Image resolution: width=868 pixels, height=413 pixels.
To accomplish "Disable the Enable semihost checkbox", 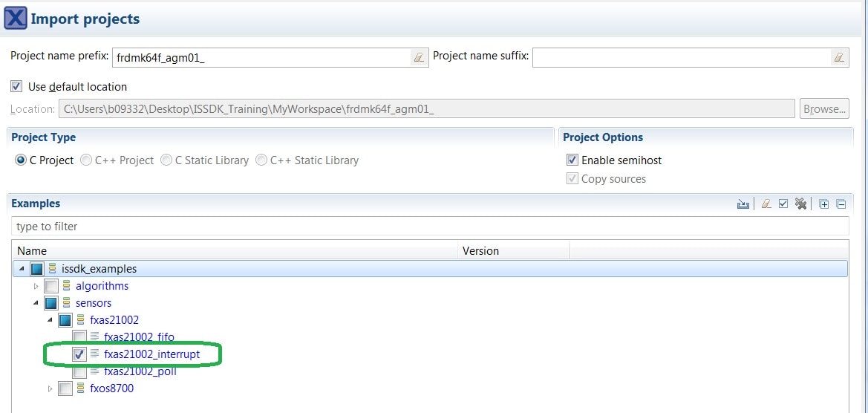I will point(572,160).
